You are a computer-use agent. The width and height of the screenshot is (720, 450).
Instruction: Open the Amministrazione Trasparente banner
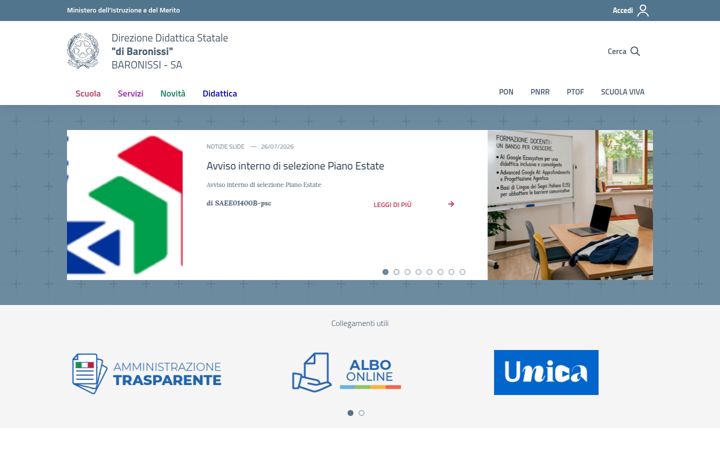pyautogui.click(x=147, y=373)
